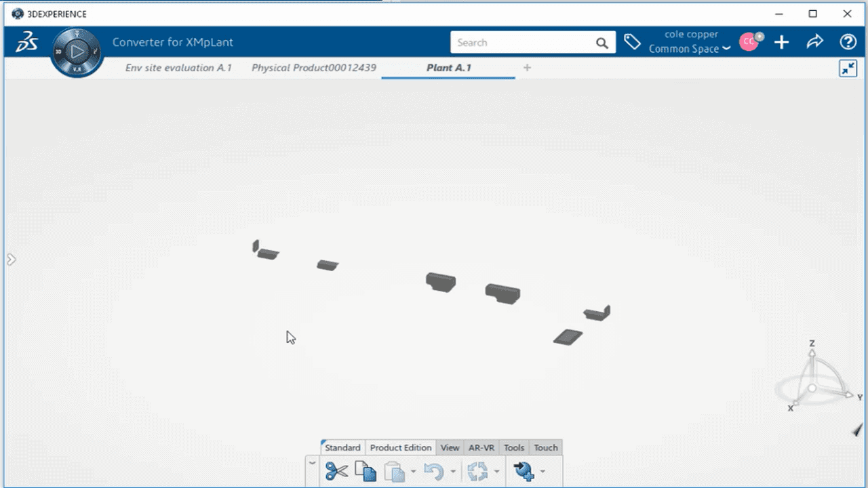The height and width of the screenshot is (488, 868).
Task: Open the Help question mark icon
Action: tap(848, 42)
